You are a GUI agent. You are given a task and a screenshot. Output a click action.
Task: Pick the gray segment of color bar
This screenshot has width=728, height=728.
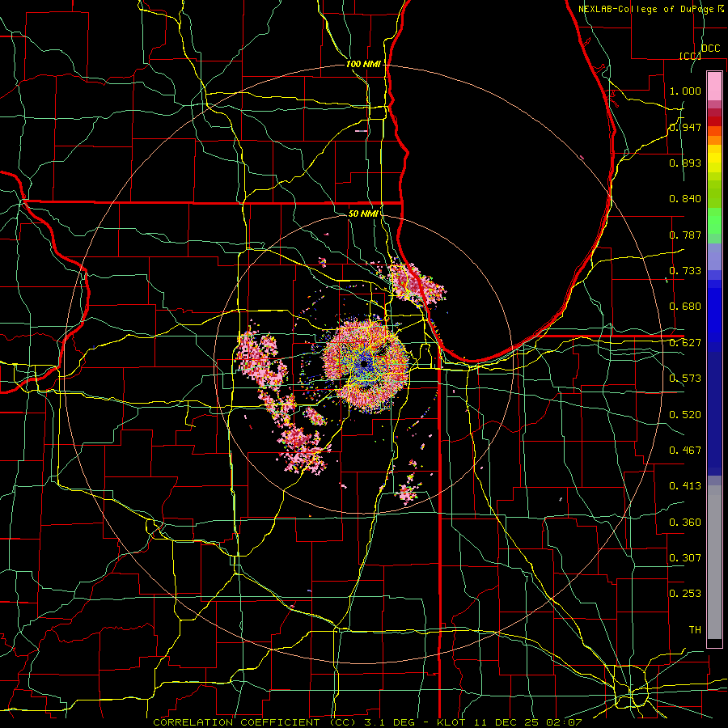(714, 562)
